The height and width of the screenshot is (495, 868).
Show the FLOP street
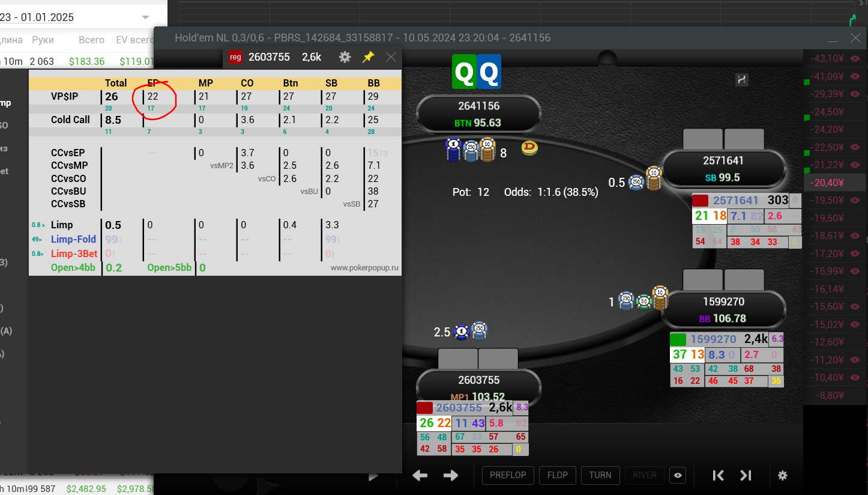point(558,475)
